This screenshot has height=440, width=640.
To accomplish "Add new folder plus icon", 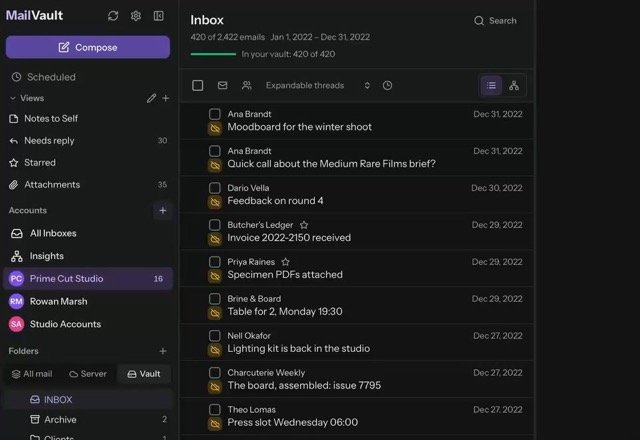I will click(x=163, y=351).
